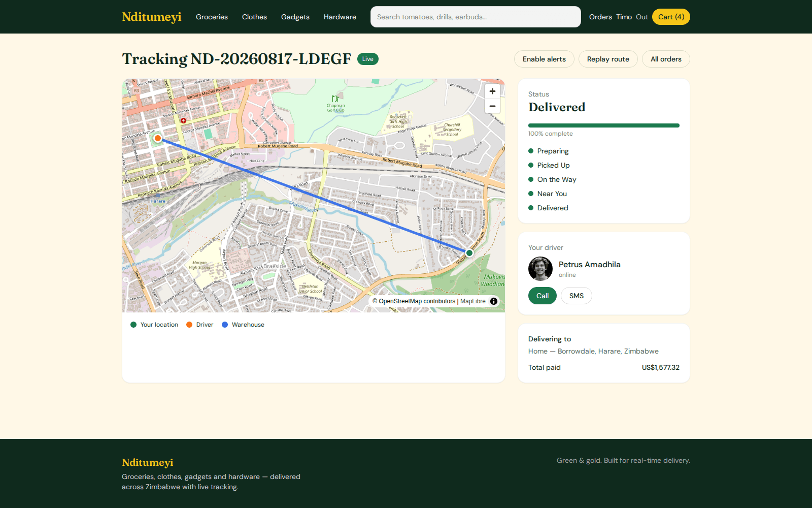Viewport: 812px width, 508px height.
Task: Zoom out on the tracking map
Action: tap(492, 106)
